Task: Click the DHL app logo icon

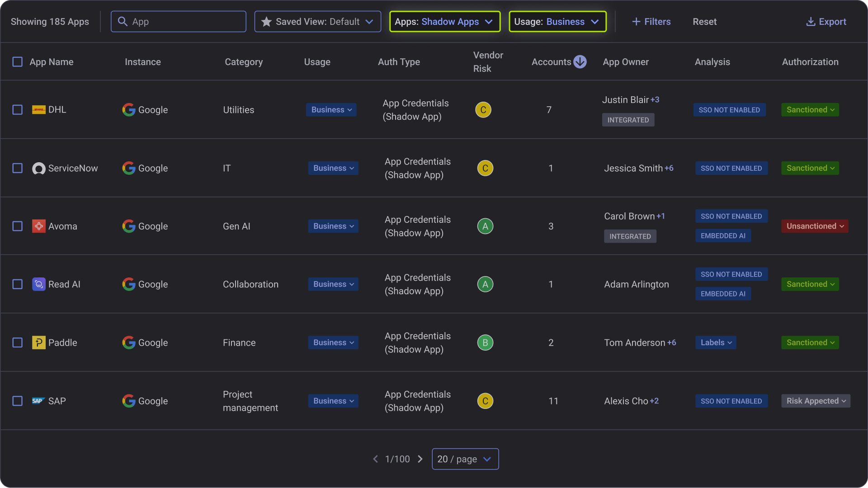Action: coord(39,110)
